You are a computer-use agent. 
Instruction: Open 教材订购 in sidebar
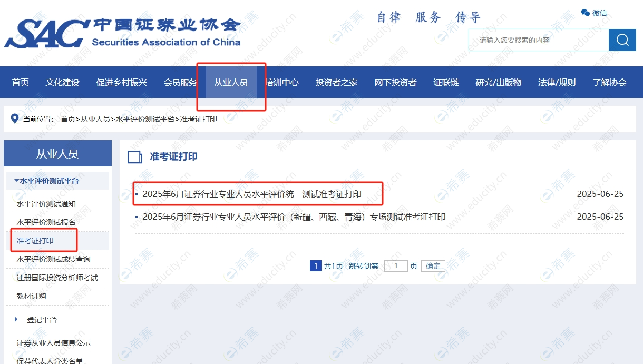coord(31,296)
